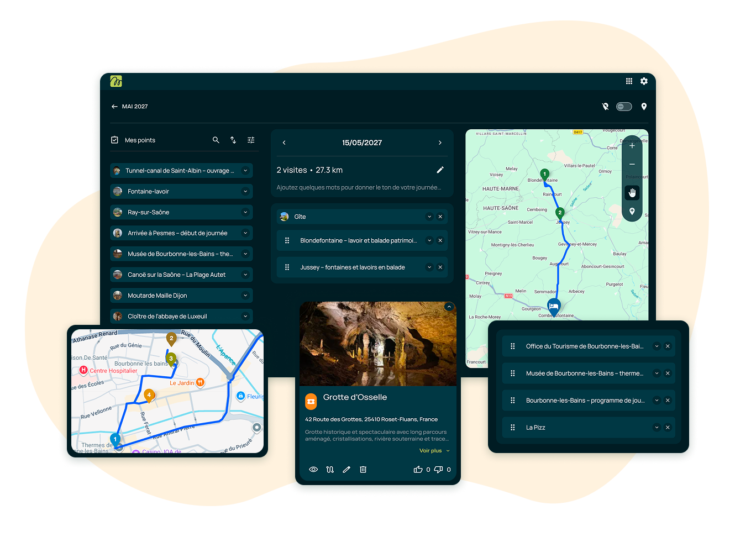Sort Mes points list

233,140
